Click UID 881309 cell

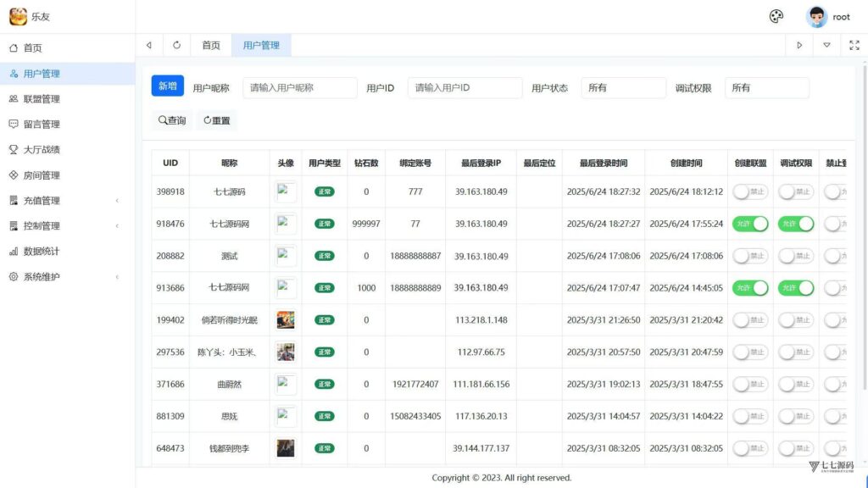point(170,416)
